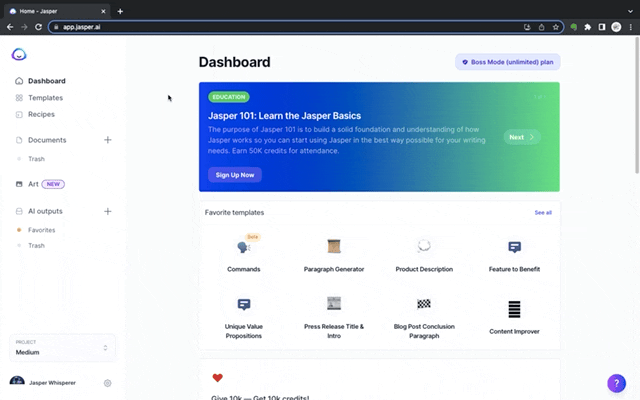Open Recipes in the sidebar

pyautogui.click(x=41, y=114)
